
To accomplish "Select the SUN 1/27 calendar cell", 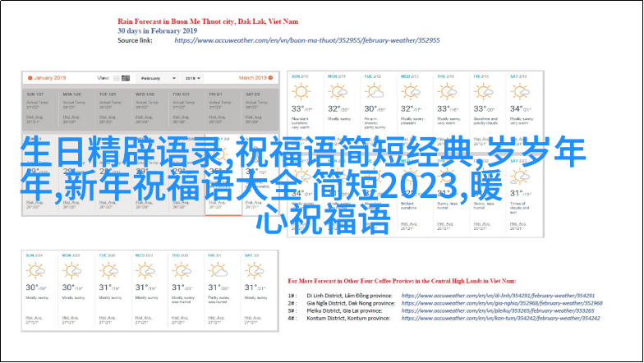I will (x=40, y=110).
